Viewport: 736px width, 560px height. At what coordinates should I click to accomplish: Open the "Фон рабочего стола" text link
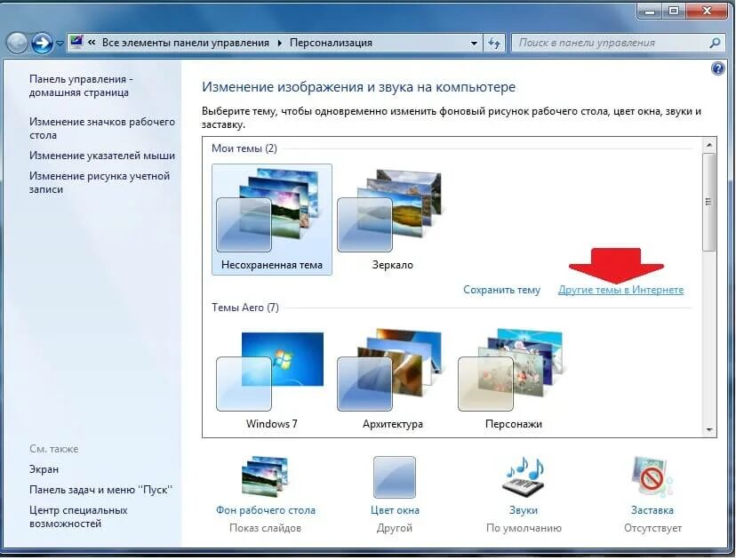(266, 509)
